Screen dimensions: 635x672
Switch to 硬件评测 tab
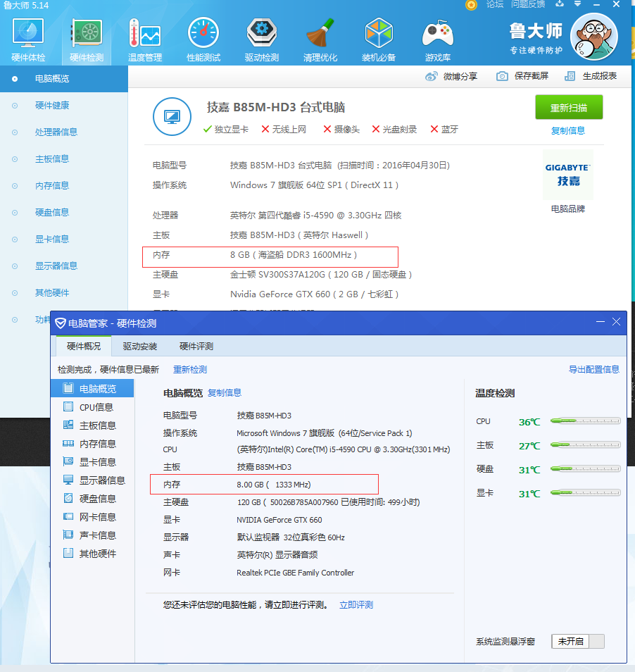pyautogui.click(x=196, y=347)
